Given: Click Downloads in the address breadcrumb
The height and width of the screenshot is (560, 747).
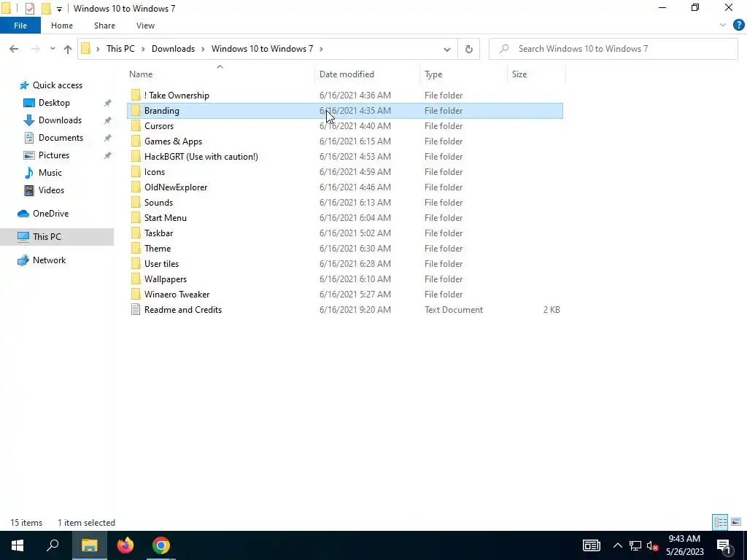Looking at the screenshot, I should coord(173,49).
